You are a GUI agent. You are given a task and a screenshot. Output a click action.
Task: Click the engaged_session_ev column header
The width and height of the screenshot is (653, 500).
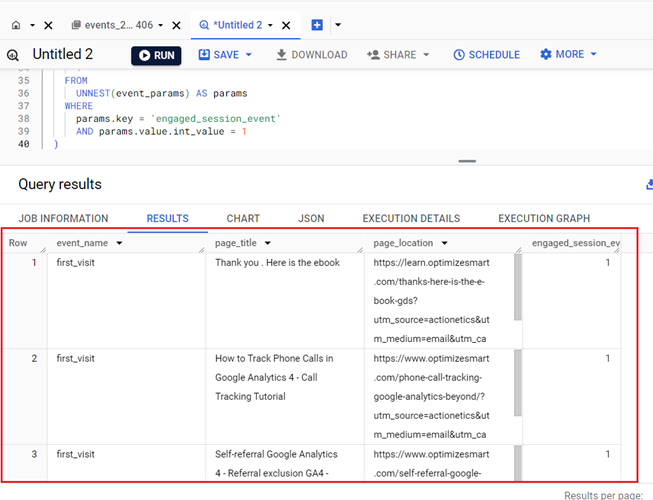pyautogui.click(x=576, y=243)
